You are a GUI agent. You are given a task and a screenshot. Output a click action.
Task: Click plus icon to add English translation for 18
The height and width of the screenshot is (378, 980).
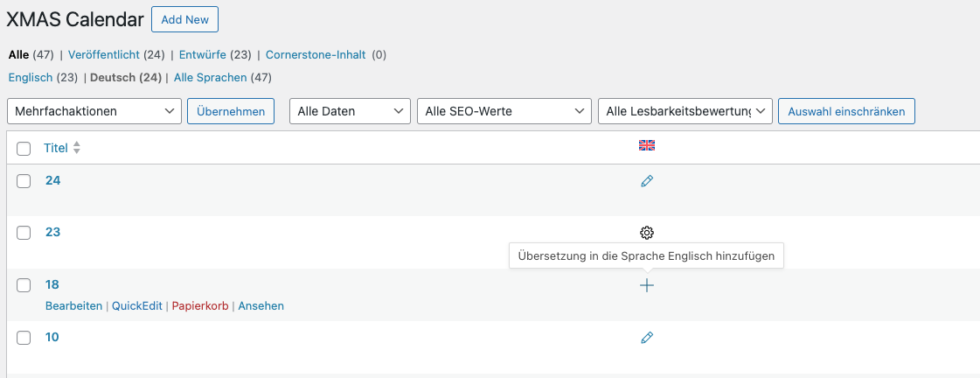(x=647, y=285)
